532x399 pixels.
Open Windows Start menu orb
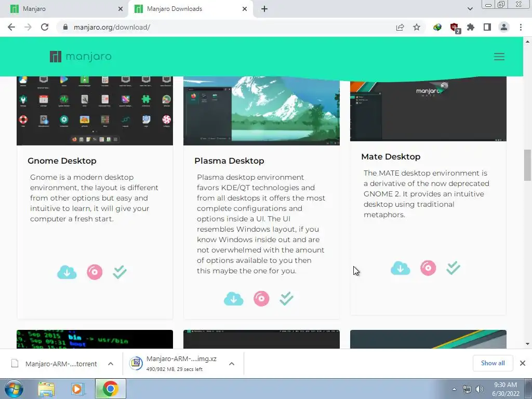point(14,389)
